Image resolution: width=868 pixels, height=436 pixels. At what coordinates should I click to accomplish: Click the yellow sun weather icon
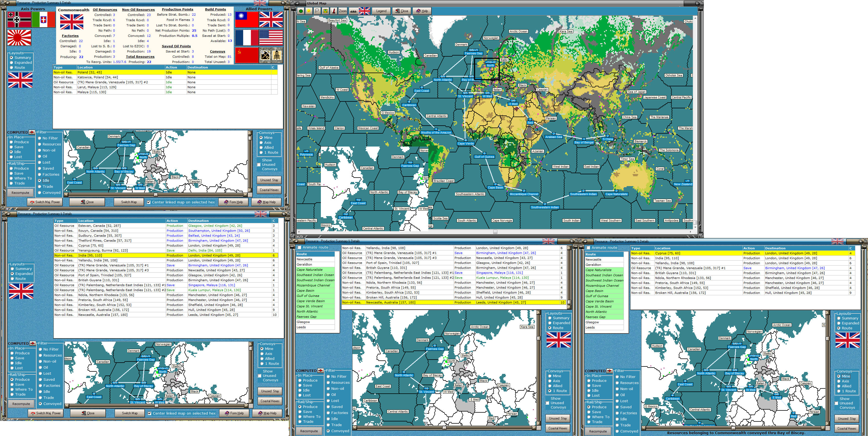[309, 11]
